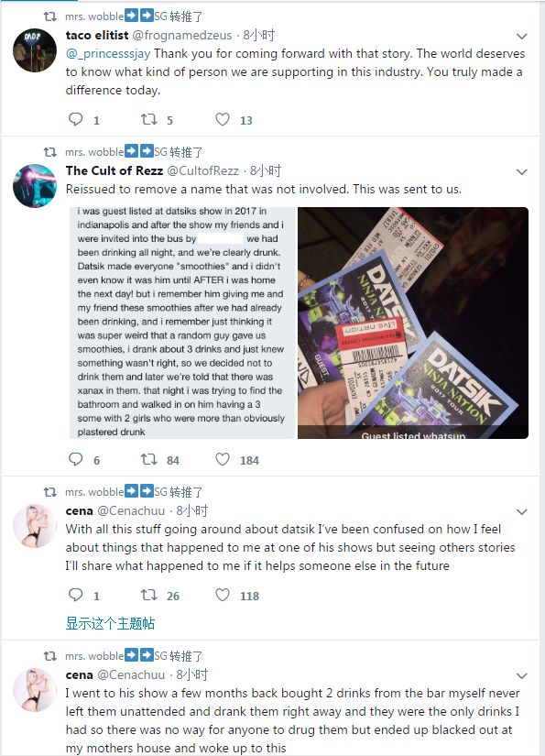Like taco elitist's tweet with 13 likes
Viewport: 545px width, 756px height.
pyautogui.click(x=223, y=119)
